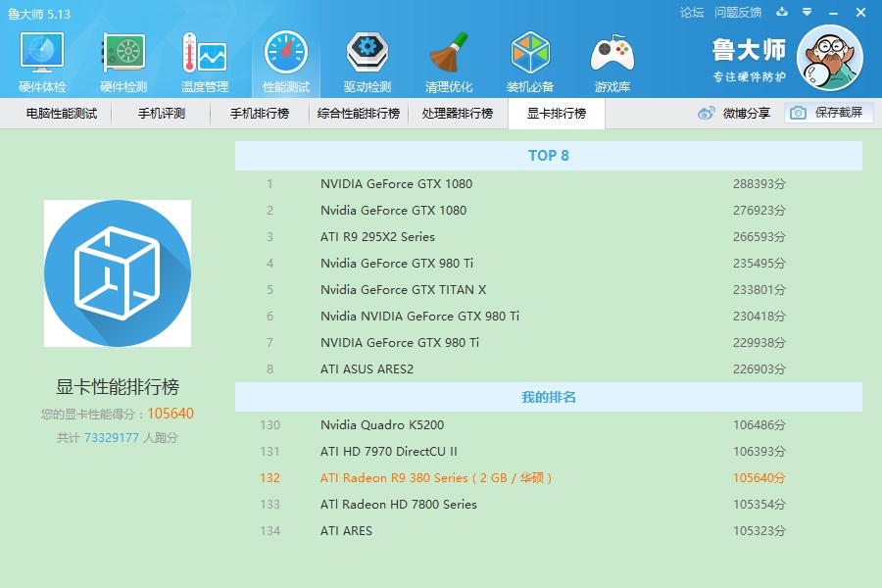Select Nvidia NVIDIA GeForce GTX 980 Ti row
The width and height of the screenshot is (882, 588).
pos(549,317)
